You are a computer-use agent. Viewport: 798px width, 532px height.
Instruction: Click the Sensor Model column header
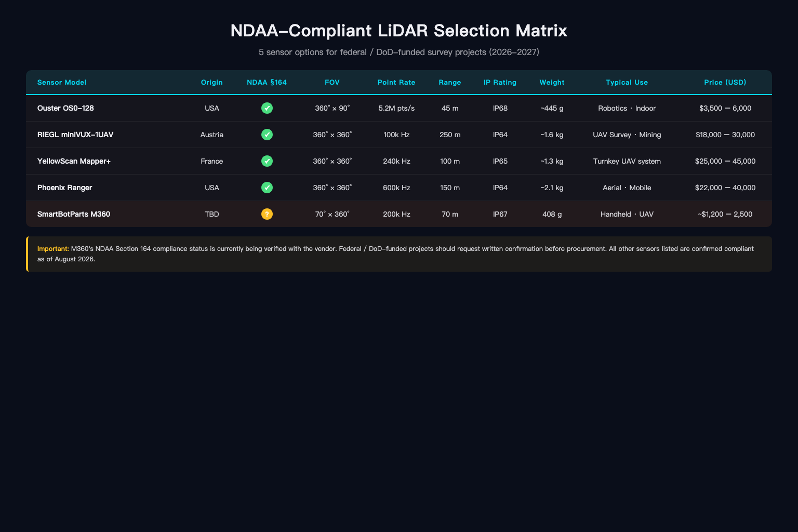pyautogui.click(x=62, y=82)
